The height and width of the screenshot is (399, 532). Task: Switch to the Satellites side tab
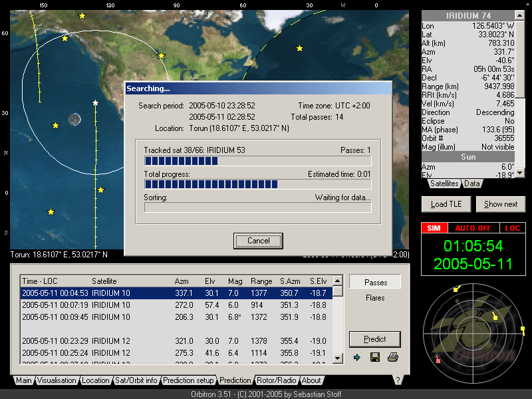tap(444, 184)
